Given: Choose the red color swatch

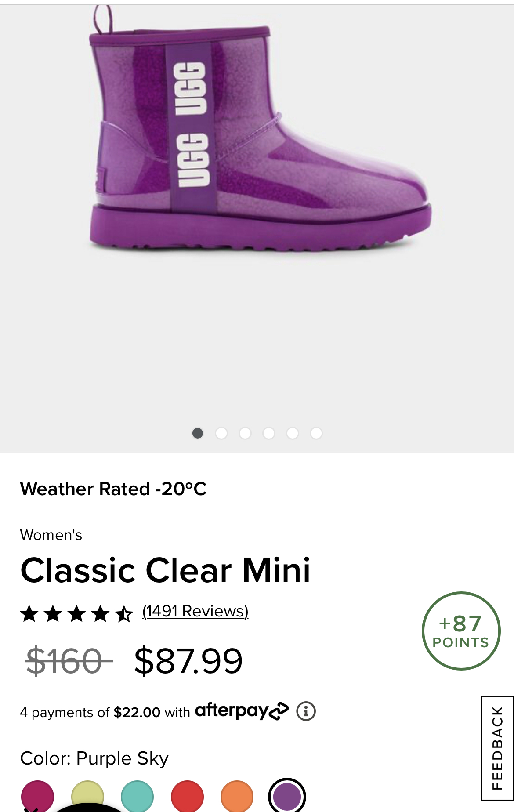Looking at the screenshot, I should point(188,796).
